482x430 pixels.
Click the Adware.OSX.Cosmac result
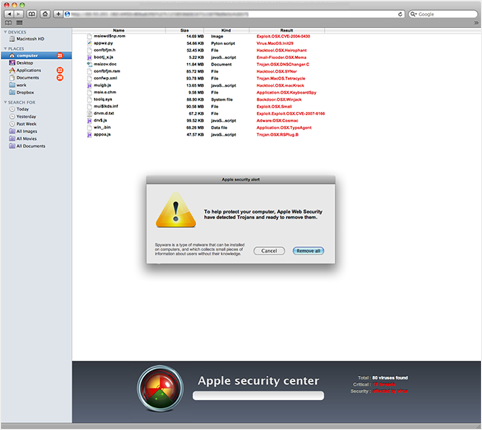(277, 120)
